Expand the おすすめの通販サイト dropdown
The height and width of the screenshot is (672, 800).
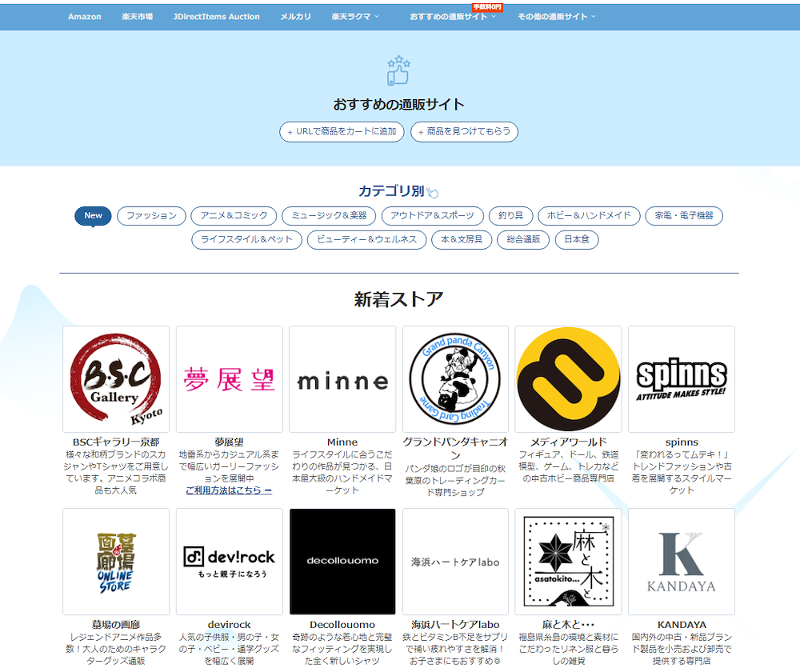click(x=453, y=17)
